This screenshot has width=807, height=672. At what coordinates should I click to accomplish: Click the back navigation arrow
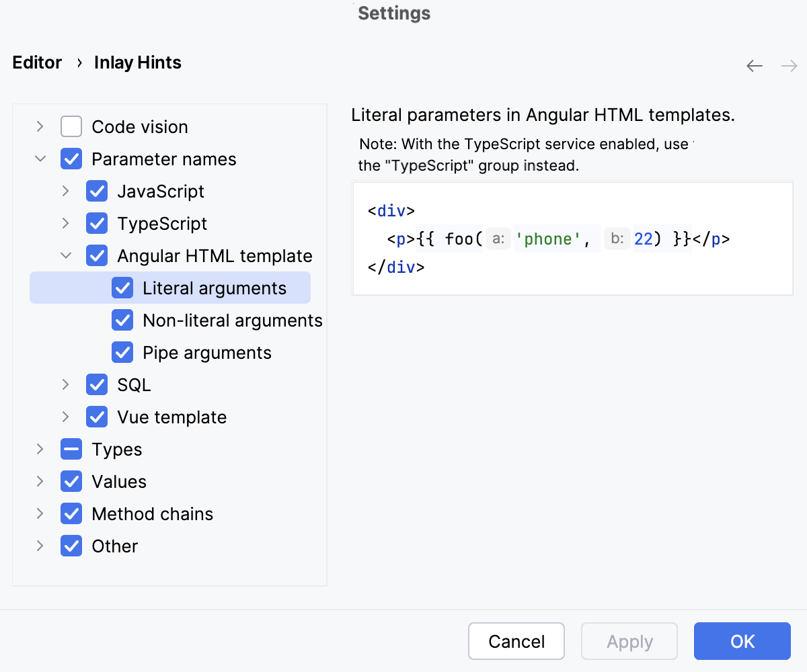pyautogui.click(x=755, y=66)
